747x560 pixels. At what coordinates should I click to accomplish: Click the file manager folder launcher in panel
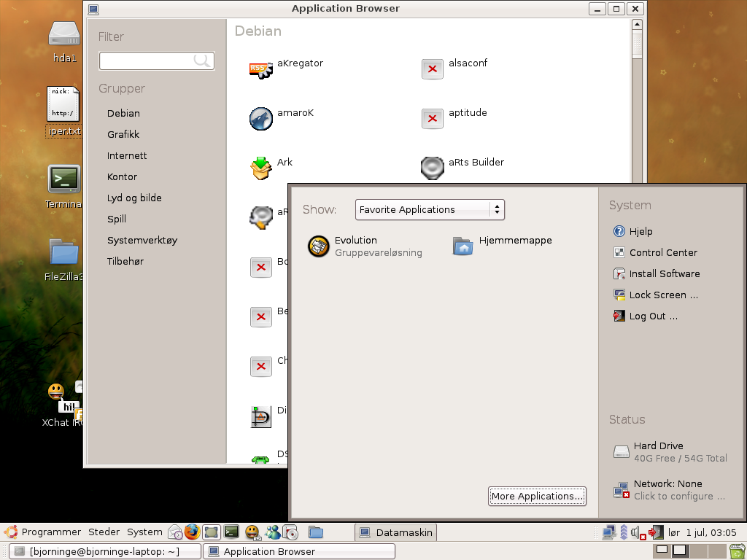click(315, 532)
